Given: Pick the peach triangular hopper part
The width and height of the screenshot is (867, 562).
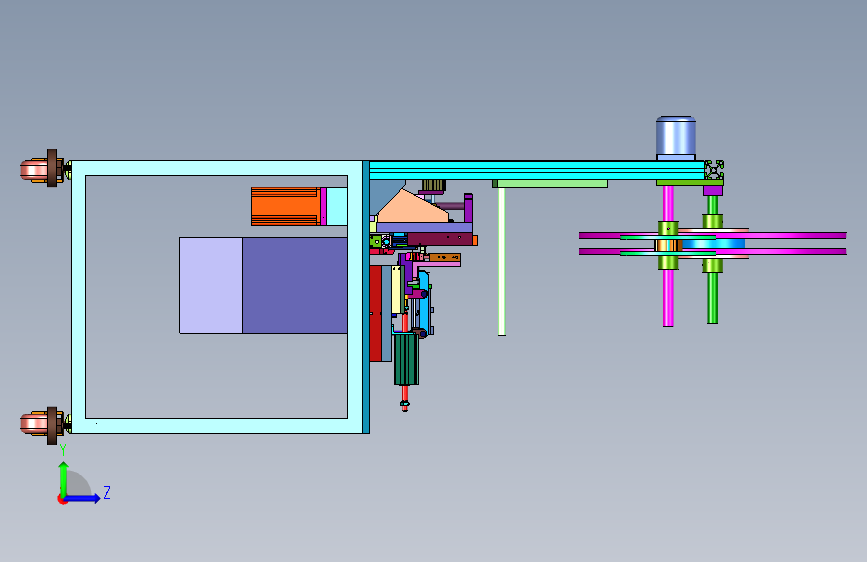Looking at the screenshot, I should click(412, 208).
